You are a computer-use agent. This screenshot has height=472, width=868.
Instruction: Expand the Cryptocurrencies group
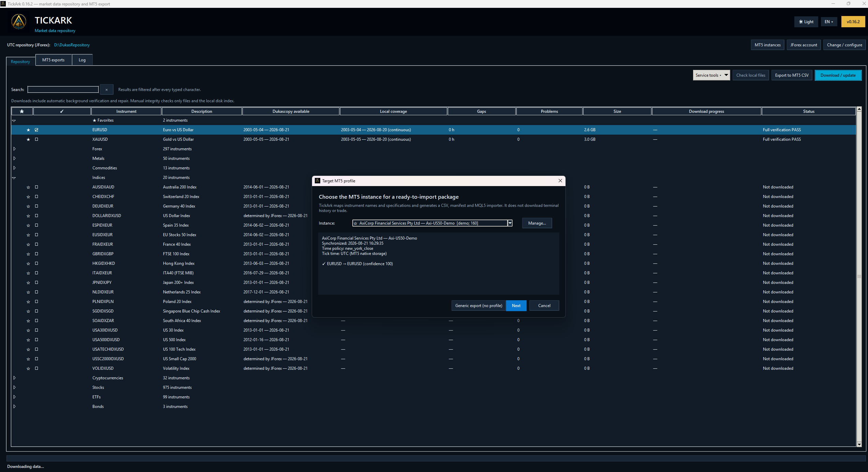(14, 378)
